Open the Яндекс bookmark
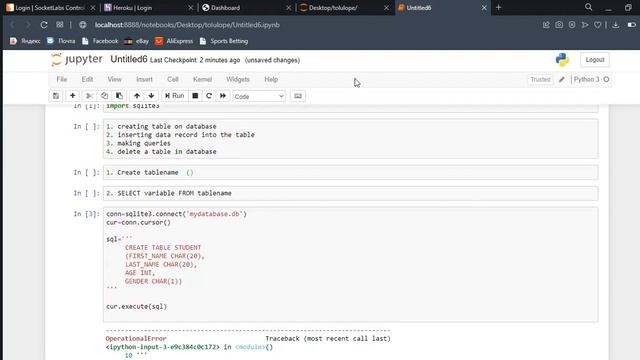This screenshot has height=360, width=640. (x=25, y=41)
